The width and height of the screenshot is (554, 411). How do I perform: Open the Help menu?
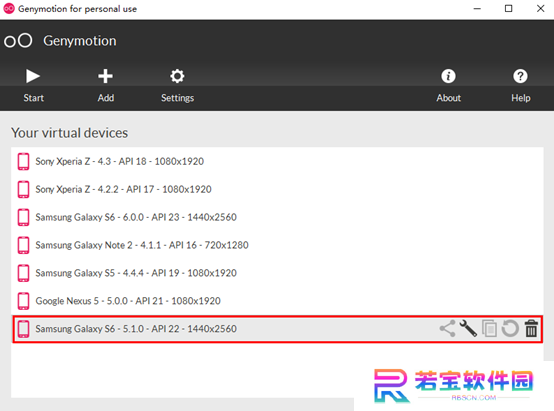click(x=520, y=86)
